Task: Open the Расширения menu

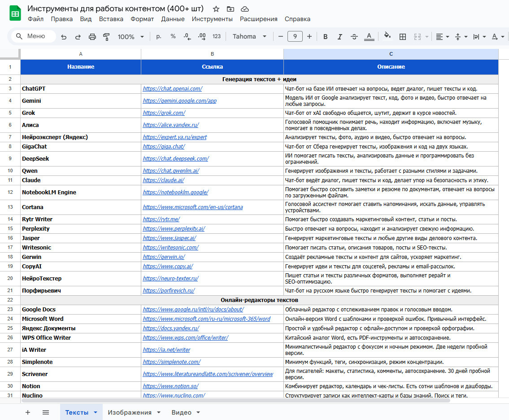Action: (258, 19)
